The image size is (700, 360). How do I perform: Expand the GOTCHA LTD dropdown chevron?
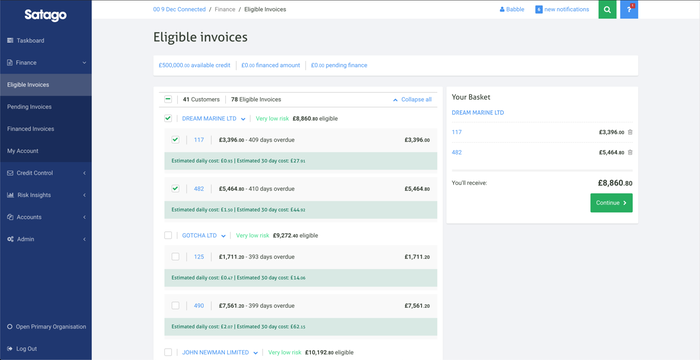click(x=224, y=236)
